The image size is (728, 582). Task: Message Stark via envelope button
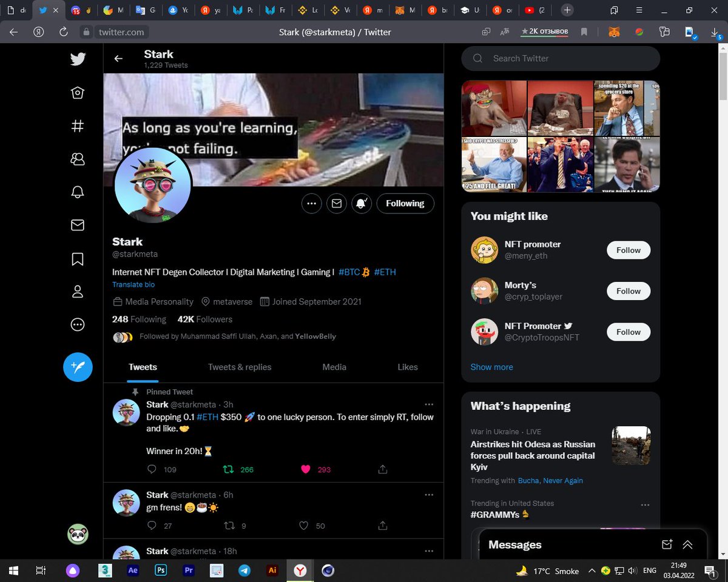pyautogui.click(x=336, y=204)
